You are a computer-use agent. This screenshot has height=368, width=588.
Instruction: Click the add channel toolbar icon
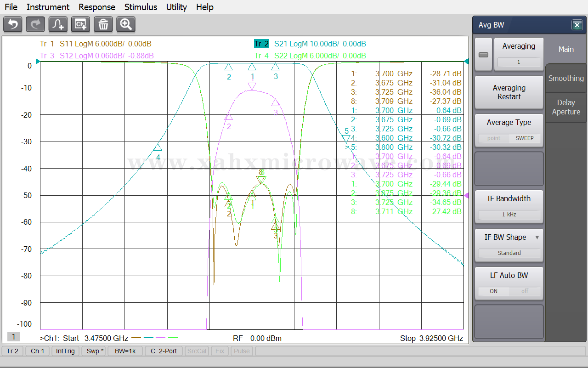tap(80, 24)
